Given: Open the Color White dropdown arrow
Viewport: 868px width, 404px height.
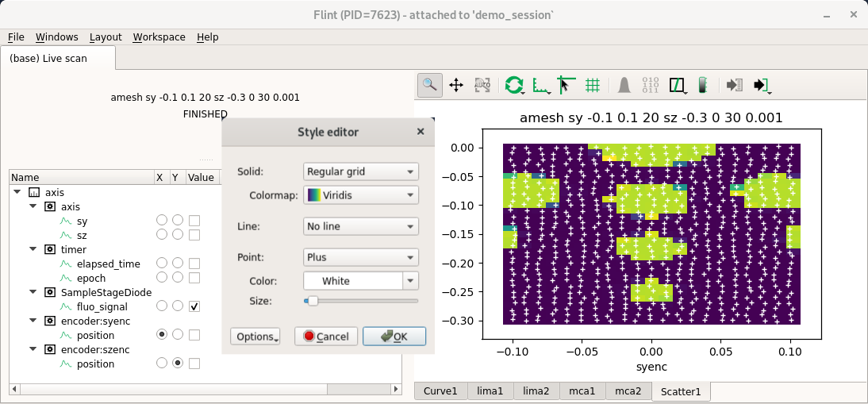Looking at the screenshot, I should (410, 281).
